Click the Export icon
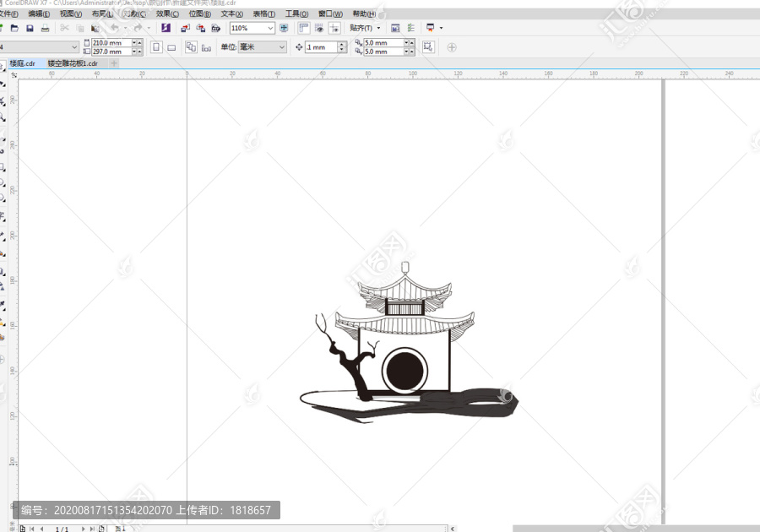This screenshot has height=532, width=760. 200,28
